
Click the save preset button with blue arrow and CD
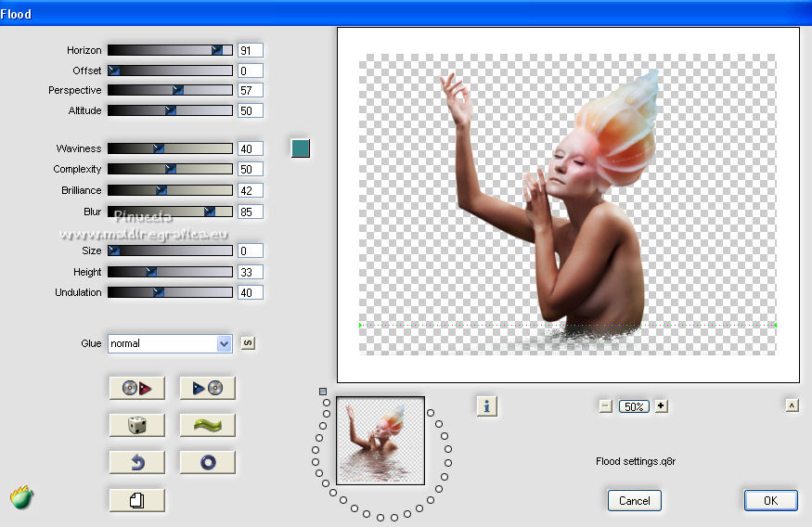coord(207,388)
